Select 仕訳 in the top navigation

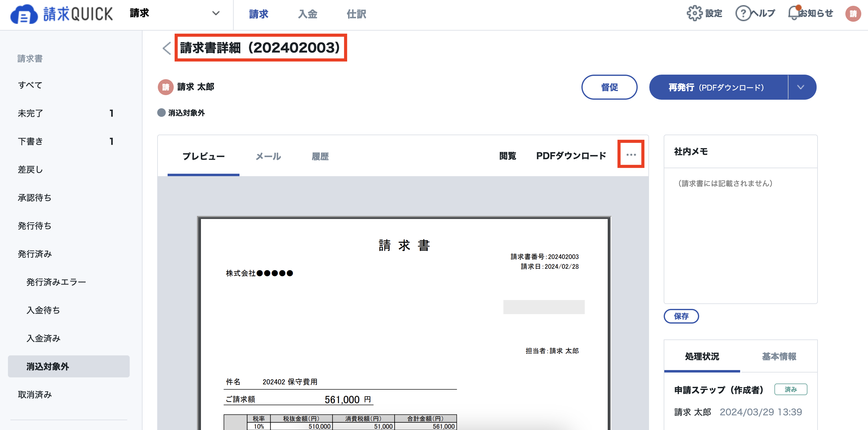pyautogui.click(x=356, y=14)
